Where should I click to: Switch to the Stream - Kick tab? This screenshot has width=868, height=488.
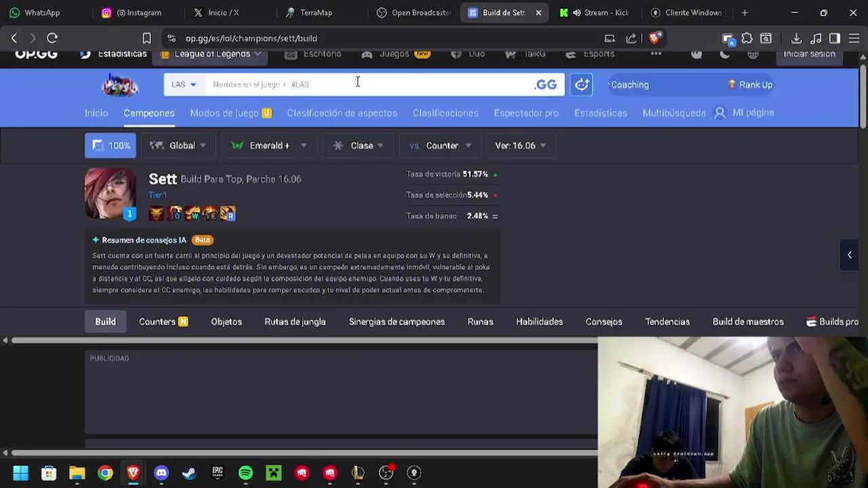593,12
